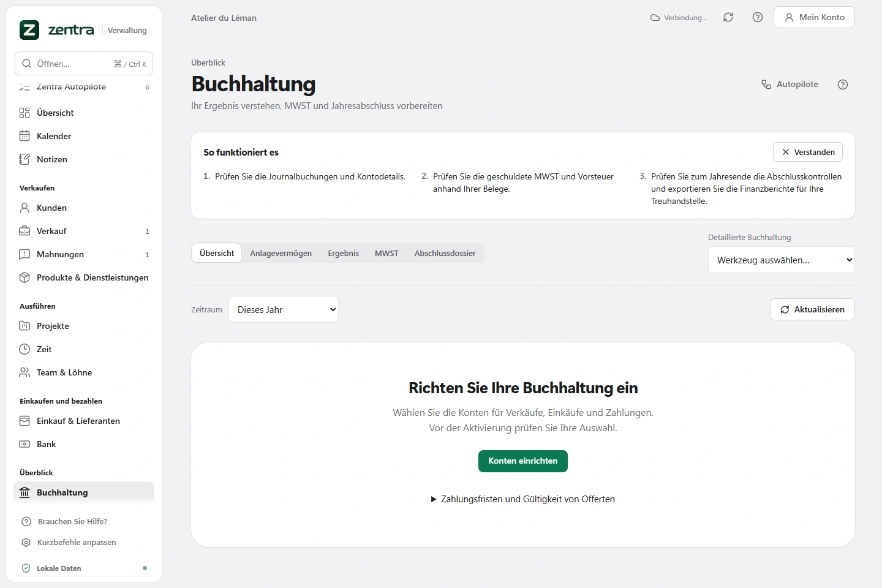882x588 pixels.
Task: Click the Aktualisieren button
Action: point(812,309)
